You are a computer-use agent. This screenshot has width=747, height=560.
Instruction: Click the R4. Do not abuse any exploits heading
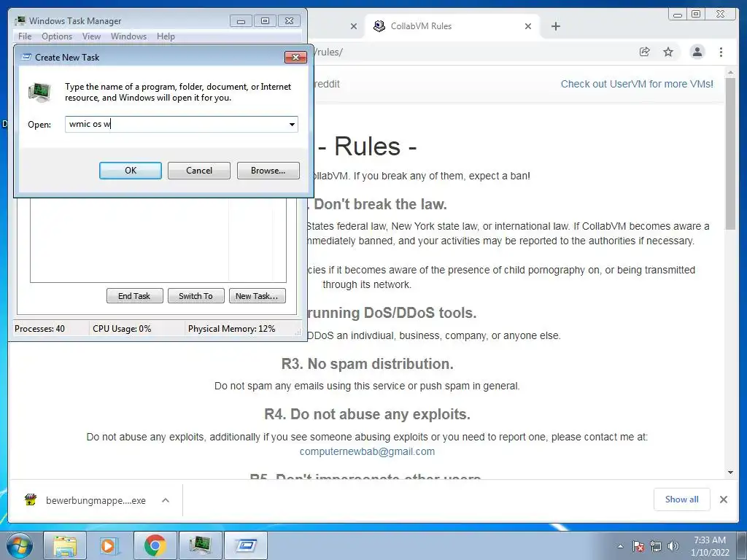coord(368,414)
